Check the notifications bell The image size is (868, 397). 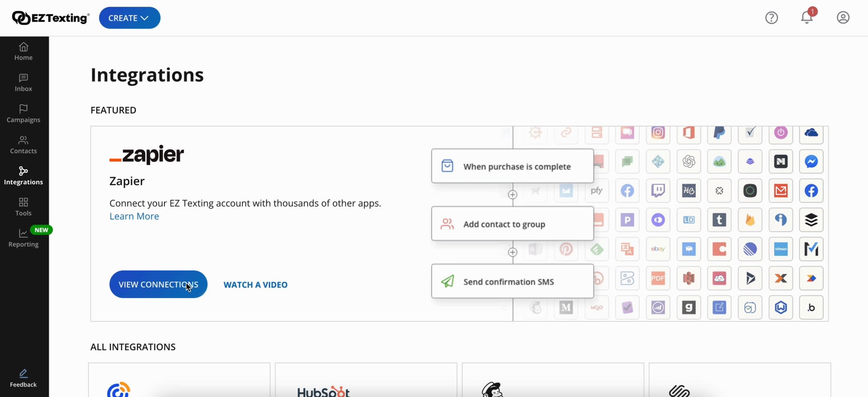[807, 17]
